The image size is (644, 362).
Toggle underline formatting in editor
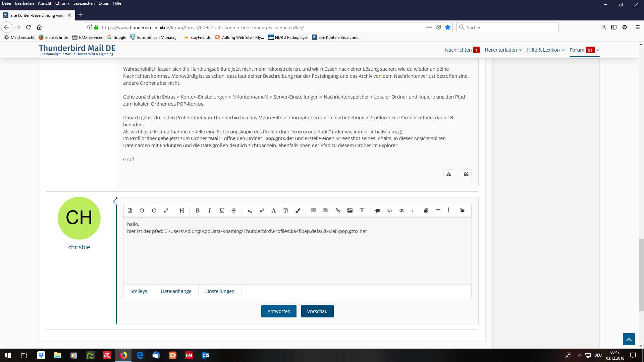(x=222, y=210)
